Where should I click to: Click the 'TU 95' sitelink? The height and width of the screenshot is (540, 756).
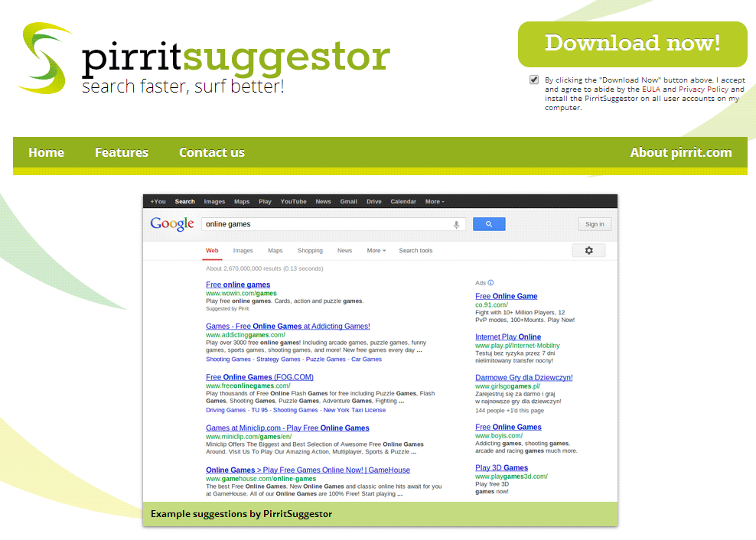[259, 410]
